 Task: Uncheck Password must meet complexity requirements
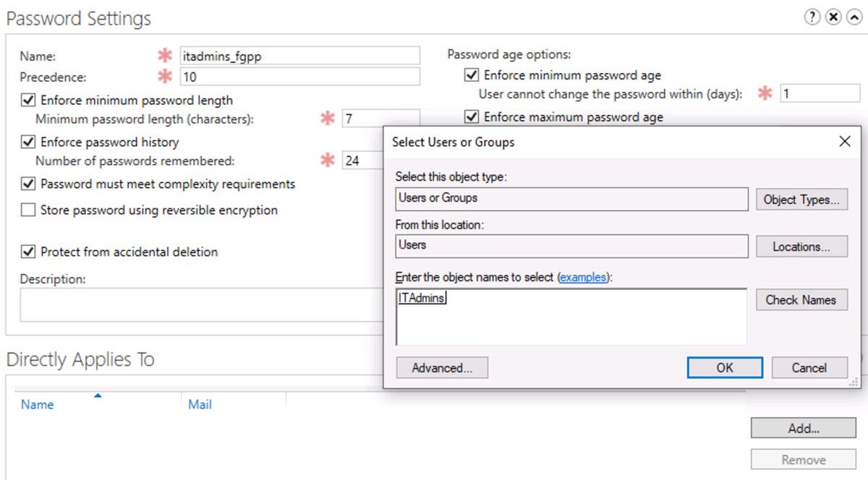point(28,184)
